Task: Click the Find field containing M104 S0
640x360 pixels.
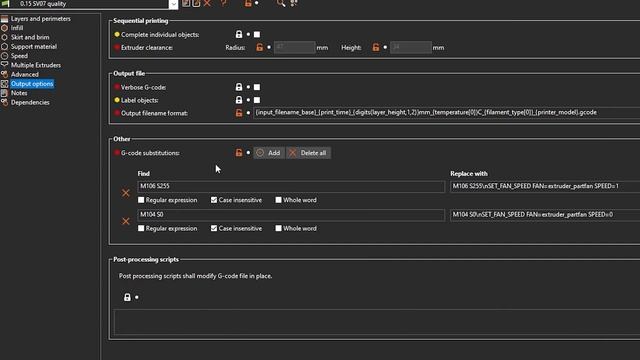Action: [x=291, y=215]
